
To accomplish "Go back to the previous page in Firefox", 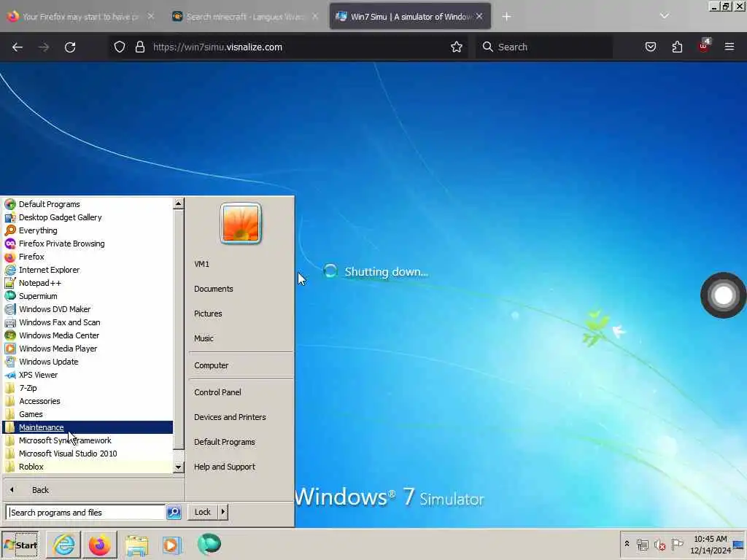I will coord(18,47).
